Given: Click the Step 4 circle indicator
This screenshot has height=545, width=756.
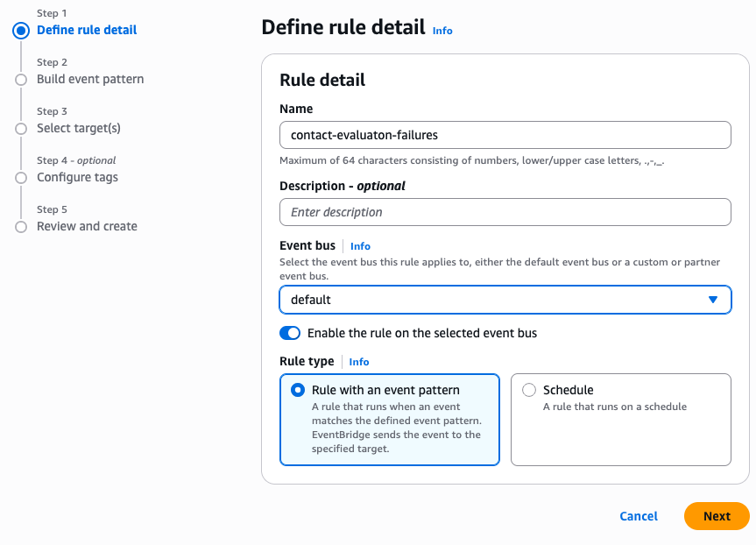Looking at the screenshot, I should 19,177.
